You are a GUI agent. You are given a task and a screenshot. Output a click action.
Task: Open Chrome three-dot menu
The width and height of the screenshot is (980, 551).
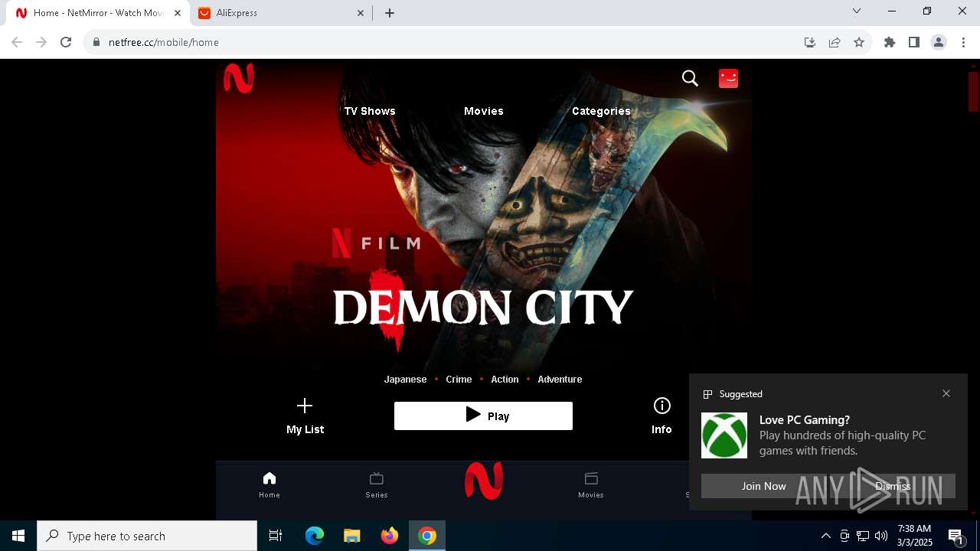pos(963,42)
